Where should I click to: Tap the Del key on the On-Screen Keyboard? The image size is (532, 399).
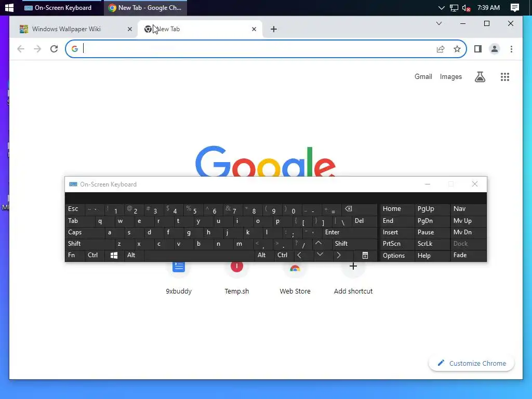[364, 221]
